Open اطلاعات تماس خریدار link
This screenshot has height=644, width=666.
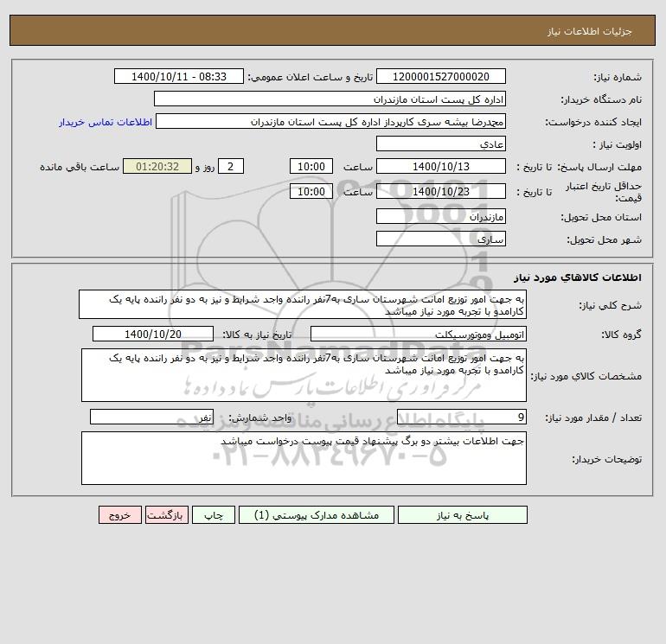pyautogui.click(x=106, y=122)
